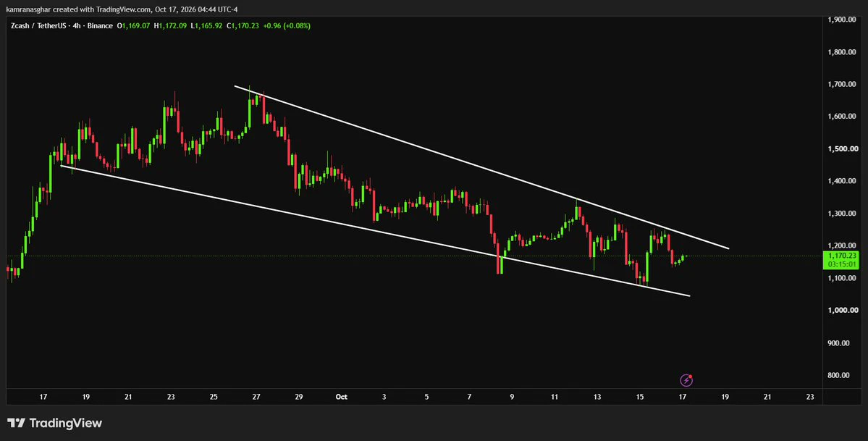Screen dimensions: 868x441
Task: Click the date axis label 11
Action: pyautogui.click(x=555, y=397)
